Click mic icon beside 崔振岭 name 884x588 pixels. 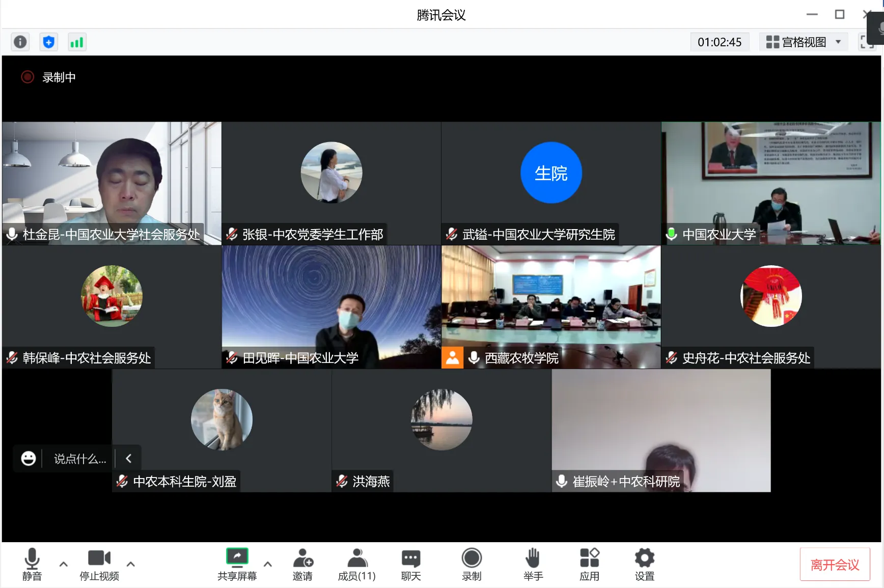tap(562, 481)
